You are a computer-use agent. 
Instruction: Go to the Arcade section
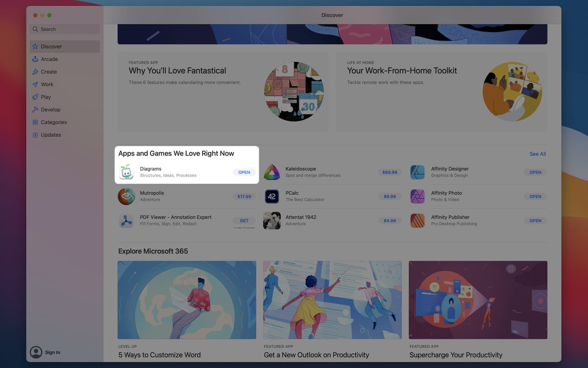tap(65, 59)
